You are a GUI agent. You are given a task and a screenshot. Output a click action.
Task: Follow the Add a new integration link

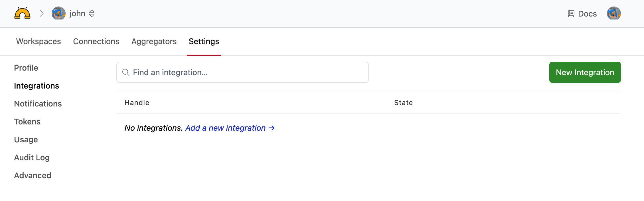(x=230, y=128)
